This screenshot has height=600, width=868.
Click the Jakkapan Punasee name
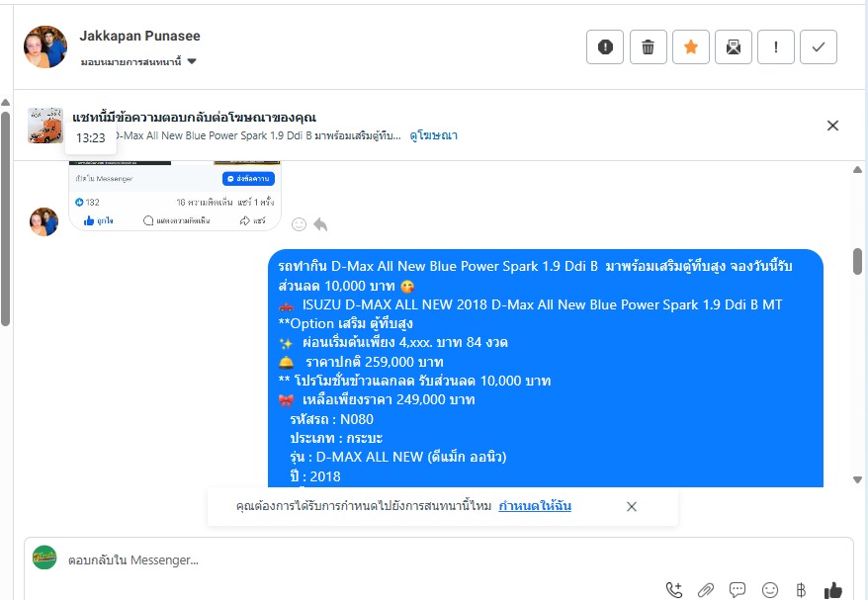point(139,36)
